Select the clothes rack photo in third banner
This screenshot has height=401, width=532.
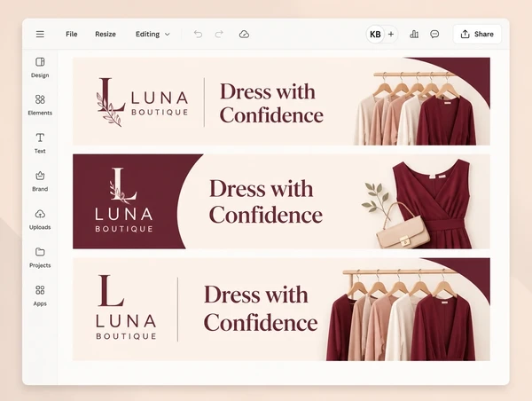click(x=401, y=314)
